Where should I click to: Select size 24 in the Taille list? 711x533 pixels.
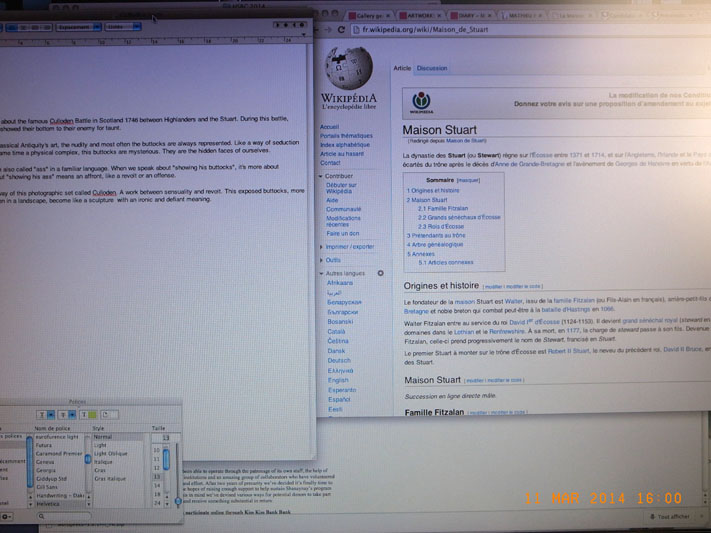157,503
